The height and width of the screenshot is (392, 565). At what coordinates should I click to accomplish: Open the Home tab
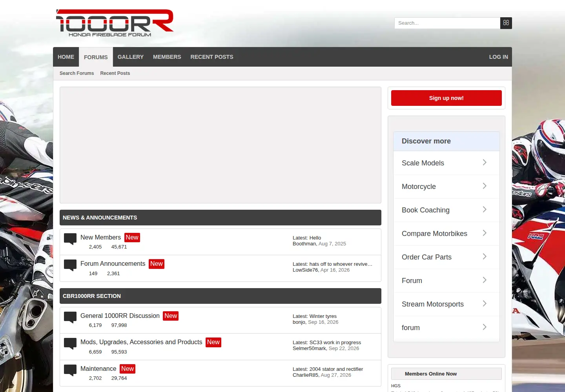pos(66,57)
